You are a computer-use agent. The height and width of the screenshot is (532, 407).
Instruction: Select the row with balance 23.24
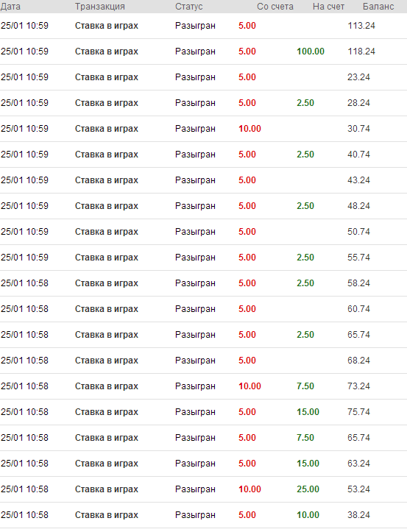click(x=203, y=77)
